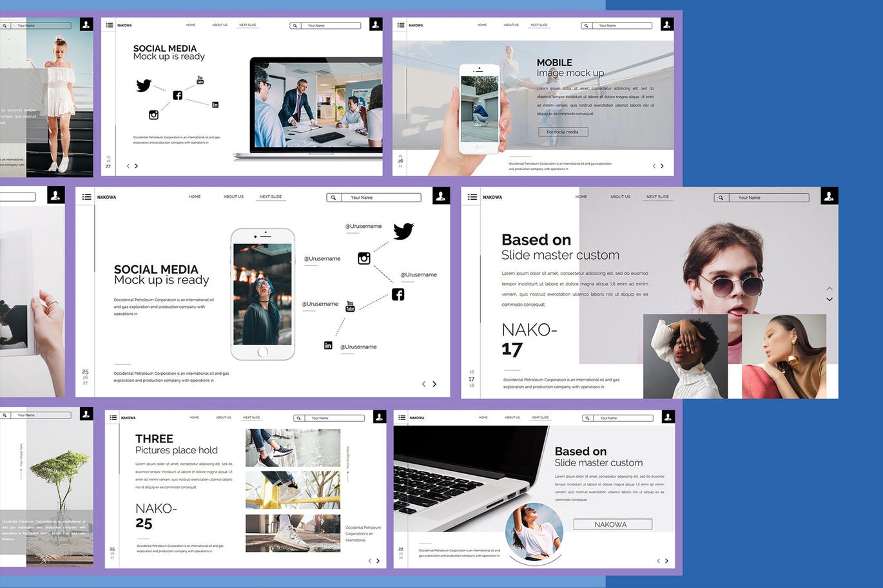Select the circular woman photo on the laptop keyboard slide
Image resolution: width=883 pixels, height=588 pixels.
[x=534, y=531]
